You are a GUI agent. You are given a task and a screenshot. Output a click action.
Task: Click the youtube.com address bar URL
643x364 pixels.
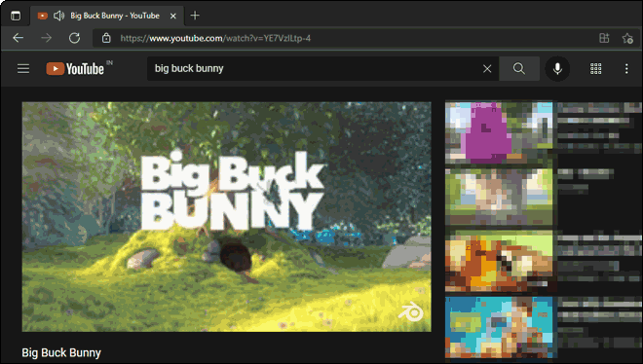tap(215, 38)
